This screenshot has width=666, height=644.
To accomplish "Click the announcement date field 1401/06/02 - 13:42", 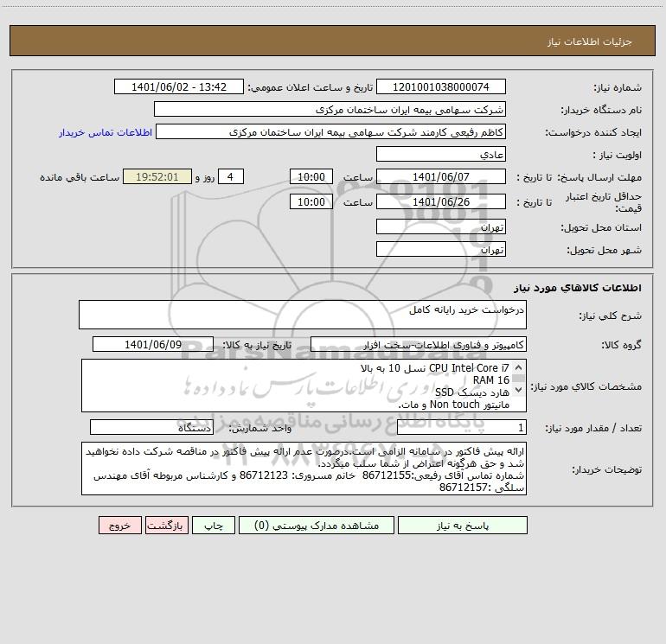I will point(179,86).
